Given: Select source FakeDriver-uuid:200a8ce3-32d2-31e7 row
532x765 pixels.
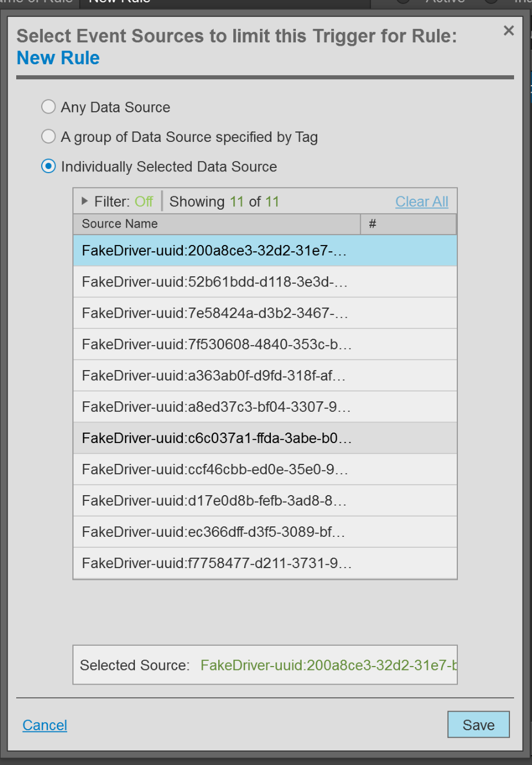Looking at the screenshot, I should tap(265, 251).
